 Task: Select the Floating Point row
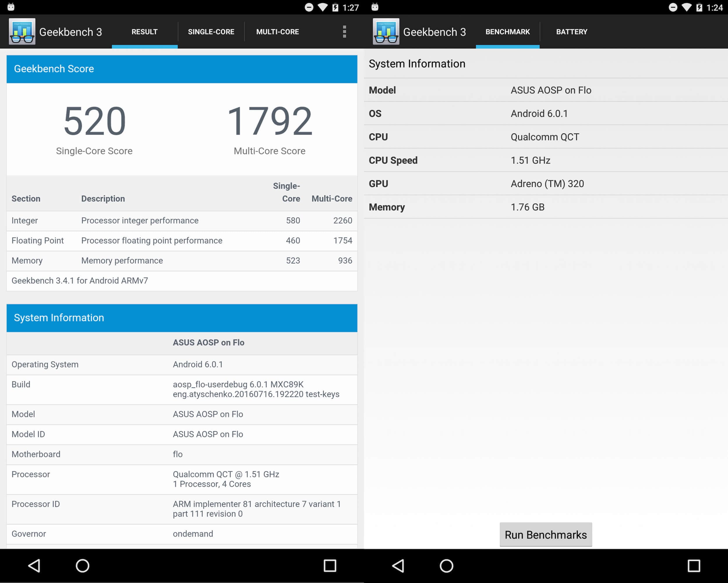(182, 241)
